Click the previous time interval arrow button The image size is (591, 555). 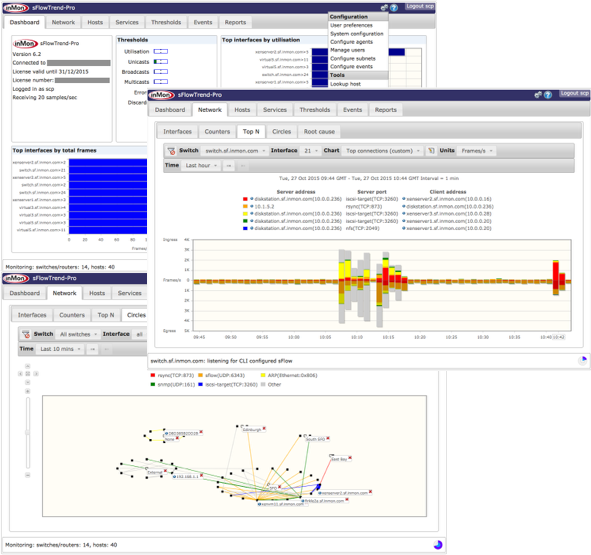229,166
